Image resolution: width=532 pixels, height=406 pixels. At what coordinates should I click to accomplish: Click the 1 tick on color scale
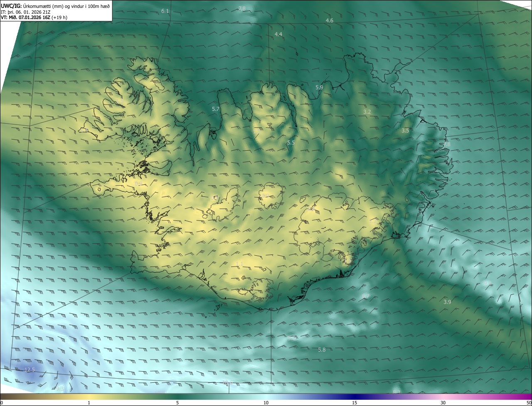(89, 403)
